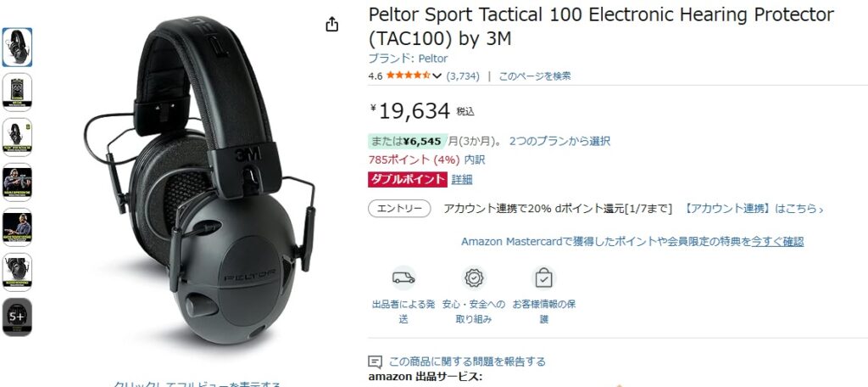Click the delivery truck shipping icon

pos(403,278)
